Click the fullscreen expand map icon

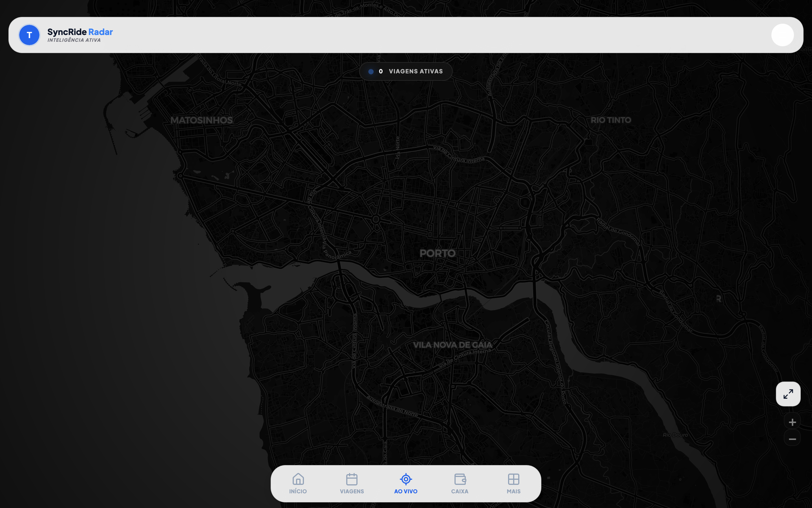(x=788, y=394)
